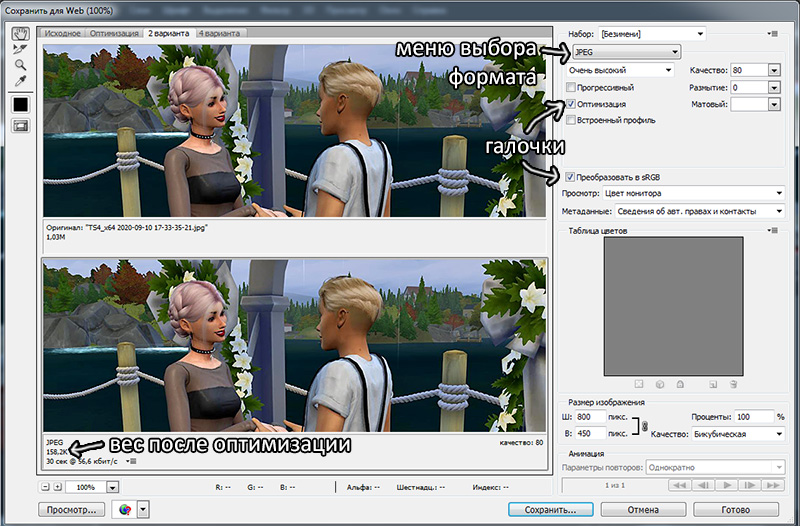Open the browser selection dropdown arrow

143,509
